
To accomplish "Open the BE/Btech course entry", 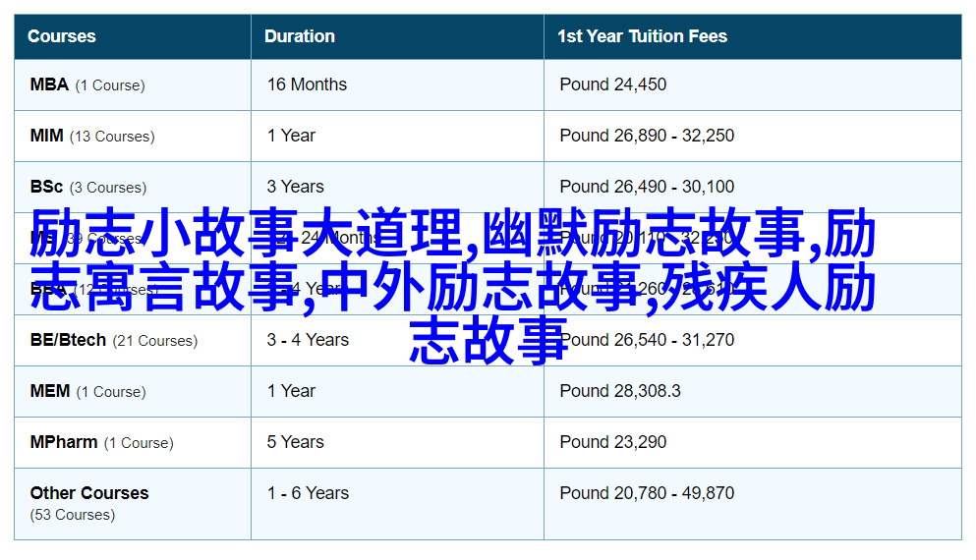I will 68,340.
